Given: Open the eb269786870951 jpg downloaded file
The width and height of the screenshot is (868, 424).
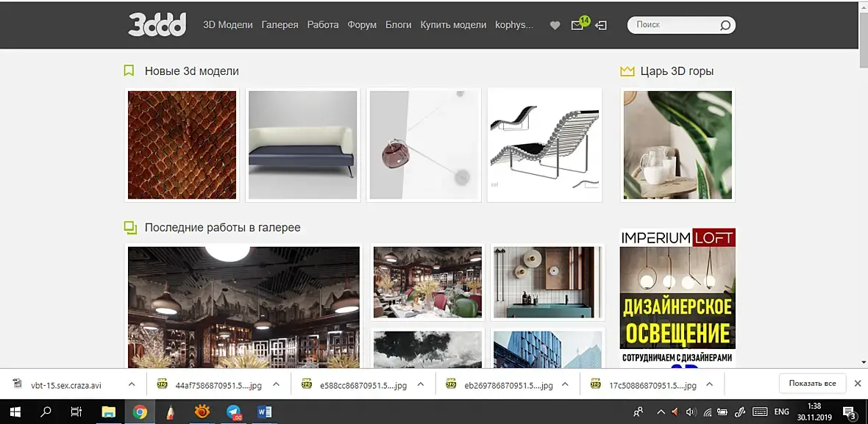Looking at the screenshot, I should tap(508, 385).
